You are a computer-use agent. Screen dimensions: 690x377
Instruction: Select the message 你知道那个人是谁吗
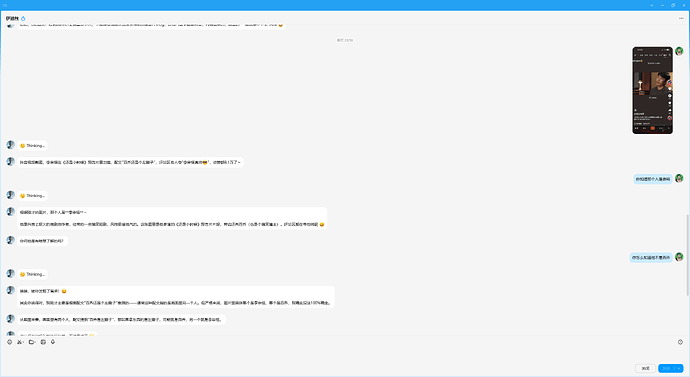coord(653,179)
